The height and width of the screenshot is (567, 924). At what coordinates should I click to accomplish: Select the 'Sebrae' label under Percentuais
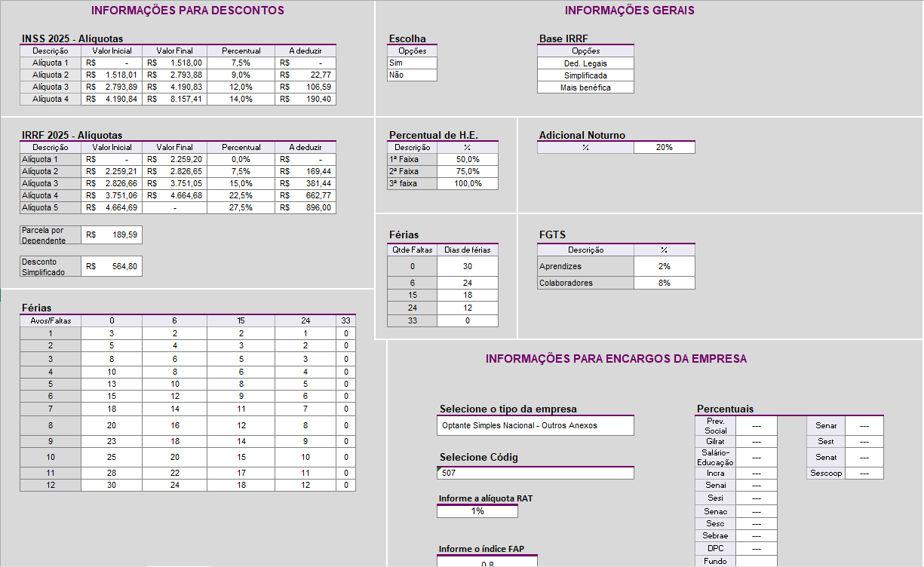pos(716,536)
